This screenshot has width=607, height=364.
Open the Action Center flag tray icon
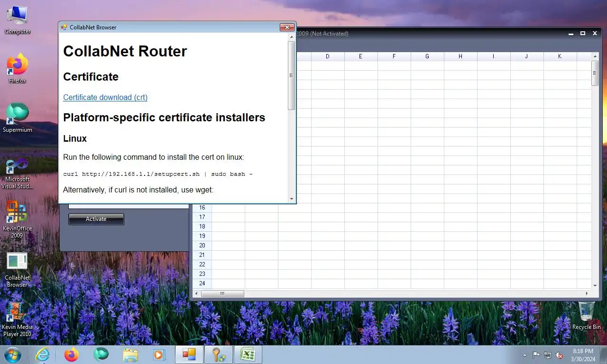pos(536,355)
